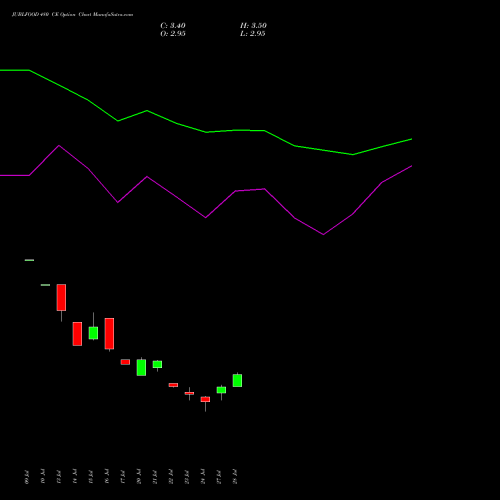The height and width of the screenshot is (500, 500).
Task: Click the red candle above 14 Jul
Action: pyautogui.click(x=77, y=334)
